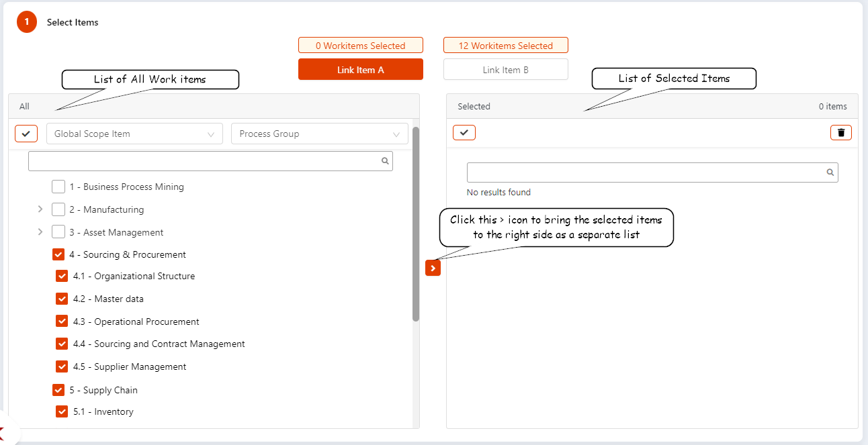Screen dimensions: 868x445
Task: Click the magnifier icon in the Selected search box
Action: click(x=830, y=172)
